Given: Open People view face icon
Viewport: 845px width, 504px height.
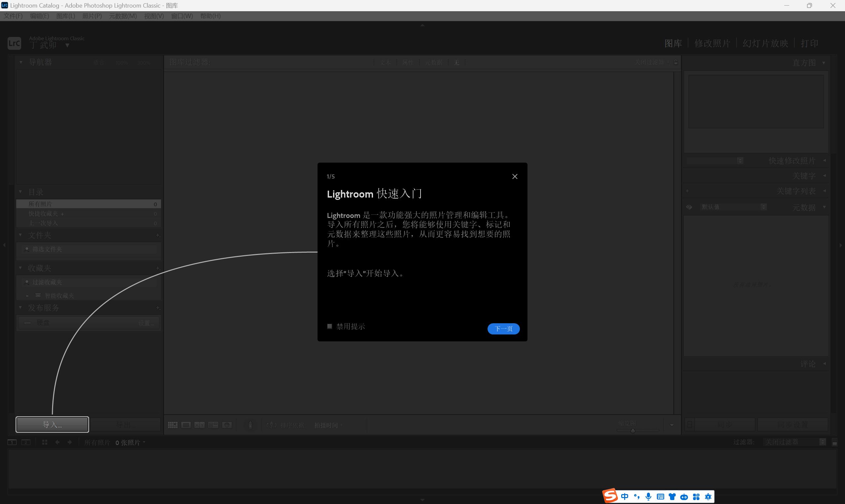Looking at the screenshot, I should click(x=227, y=425).
